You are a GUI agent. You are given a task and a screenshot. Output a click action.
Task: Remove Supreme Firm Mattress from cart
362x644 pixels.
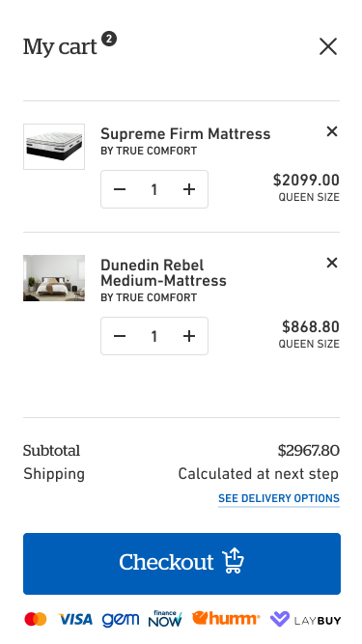point(332,131)
